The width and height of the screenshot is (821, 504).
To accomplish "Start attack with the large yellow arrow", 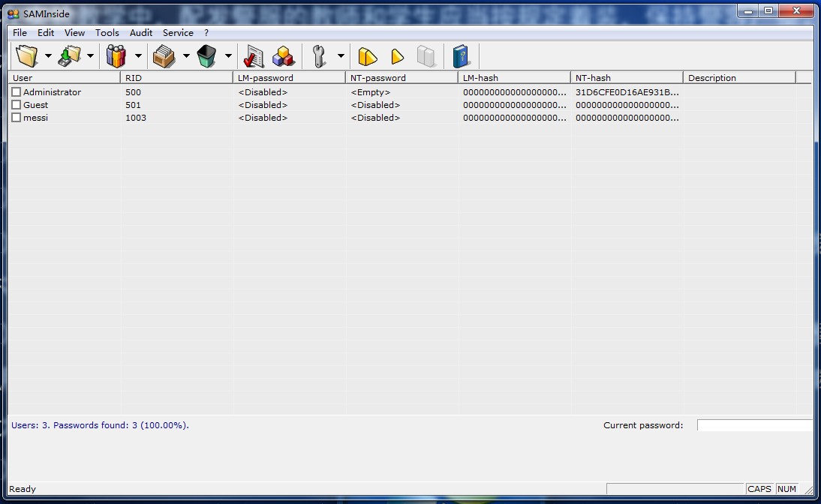I will [368, 56].
